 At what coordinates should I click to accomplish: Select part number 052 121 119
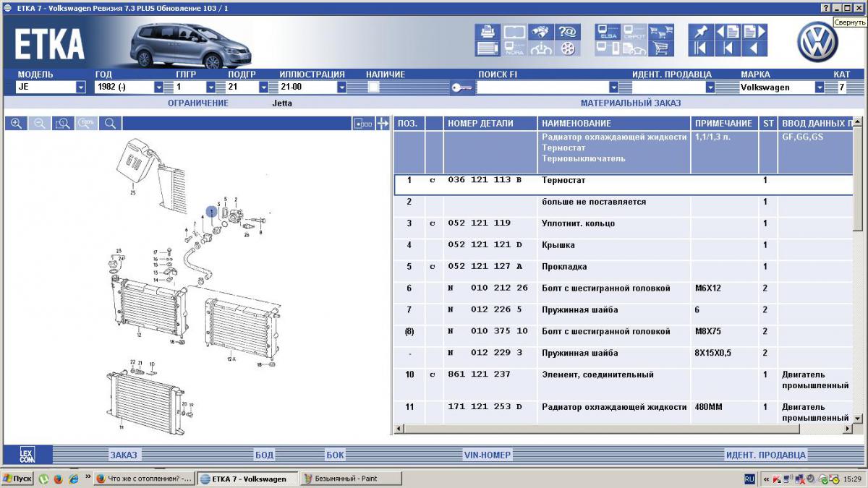479,223
